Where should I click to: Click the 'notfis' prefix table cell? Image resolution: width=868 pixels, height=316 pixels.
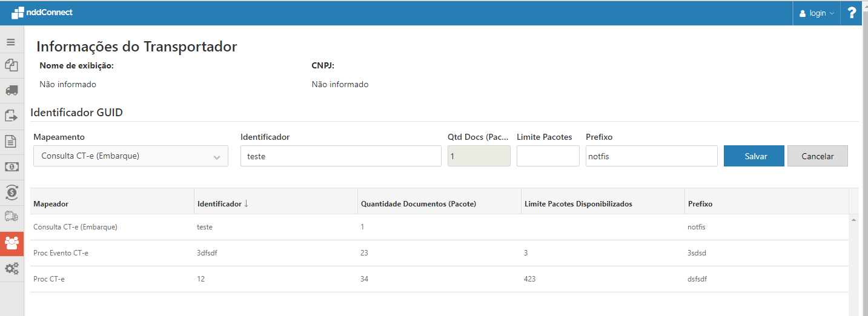697,227
